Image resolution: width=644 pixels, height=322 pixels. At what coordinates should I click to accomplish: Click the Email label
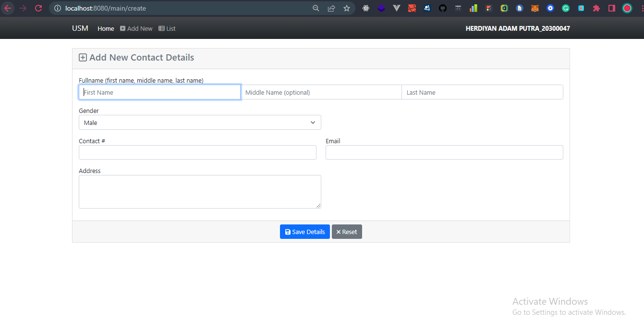pos(333,141)
